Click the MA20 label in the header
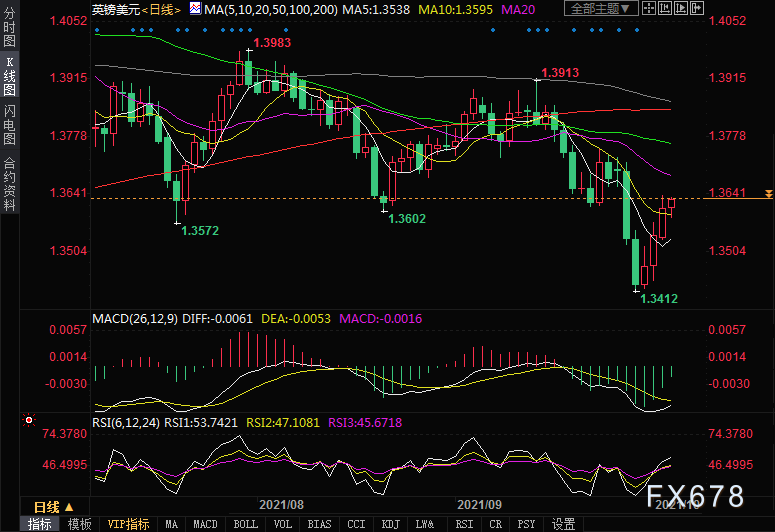This screenshot has width=775, height=532. (x=518, y=9)
